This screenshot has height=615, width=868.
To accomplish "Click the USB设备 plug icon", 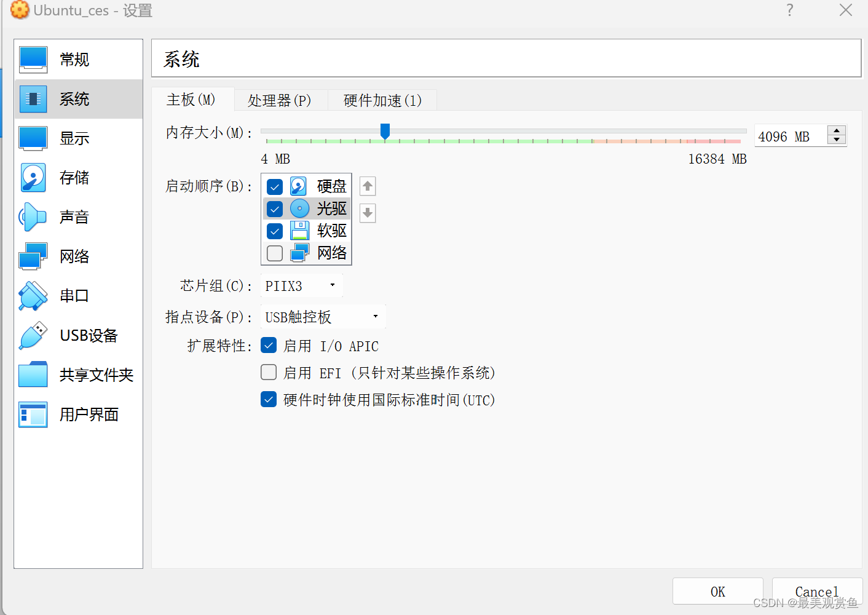I will click(x=33, y=335).
